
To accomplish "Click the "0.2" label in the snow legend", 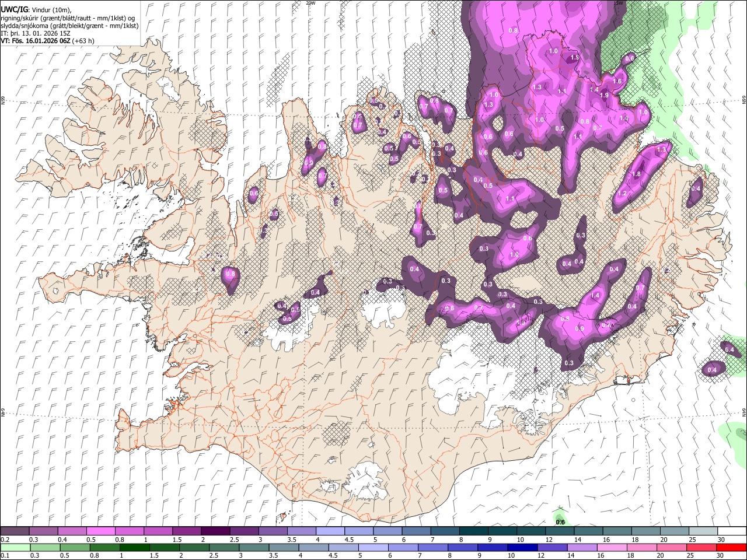I will pos(5,539).
